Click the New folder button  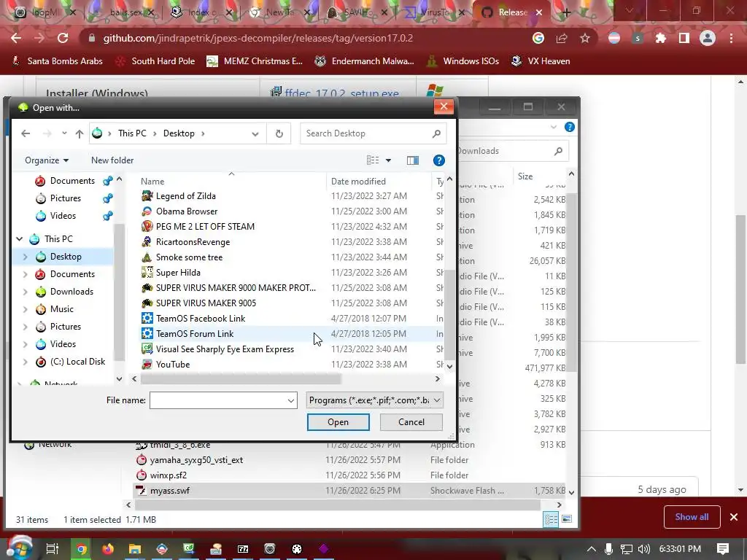click(112, 160)
